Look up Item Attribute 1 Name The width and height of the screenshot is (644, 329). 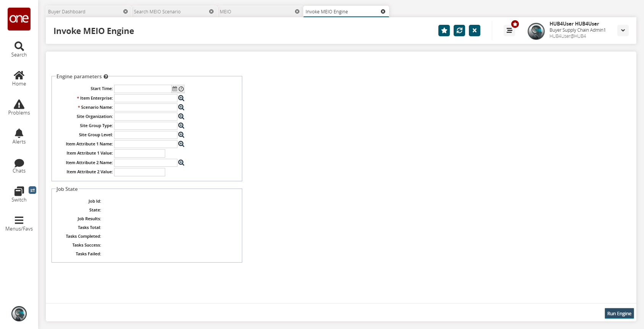click(181, 144)
